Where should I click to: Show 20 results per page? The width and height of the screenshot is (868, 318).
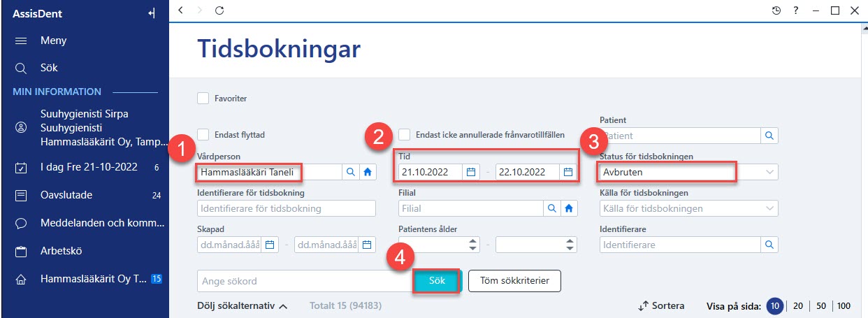point(797,306)
